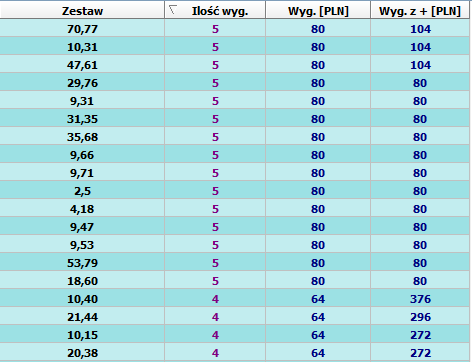Select the row with Zestaw 70,77

point(235,29)
